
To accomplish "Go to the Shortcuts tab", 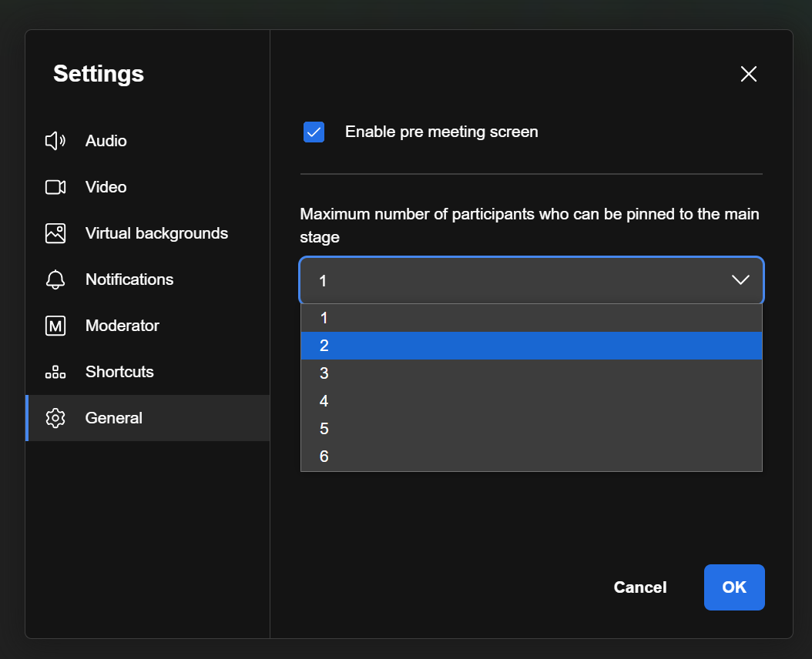I will coord(119,372).
